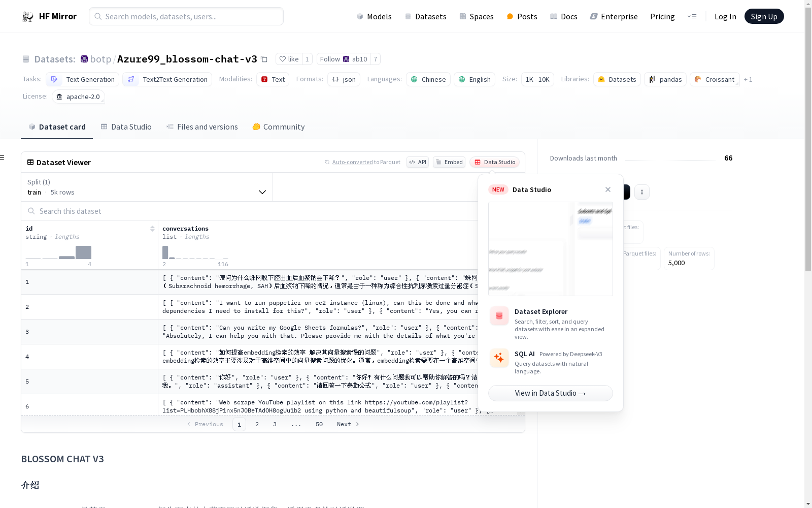Screen dimensions: 812x508
Task: Click the magnifier icon in top search bar
Action: pyautogui.click(x=98, y=16)
